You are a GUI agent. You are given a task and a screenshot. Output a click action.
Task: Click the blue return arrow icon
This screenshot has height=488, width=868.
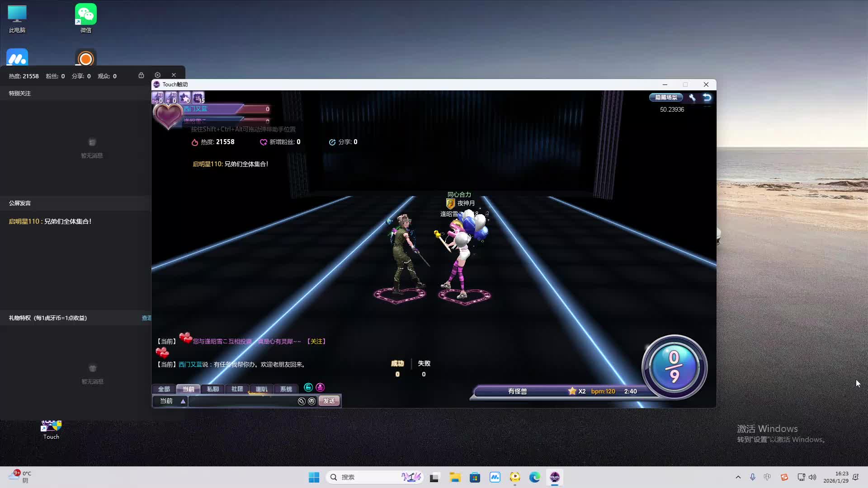point(707,98)
